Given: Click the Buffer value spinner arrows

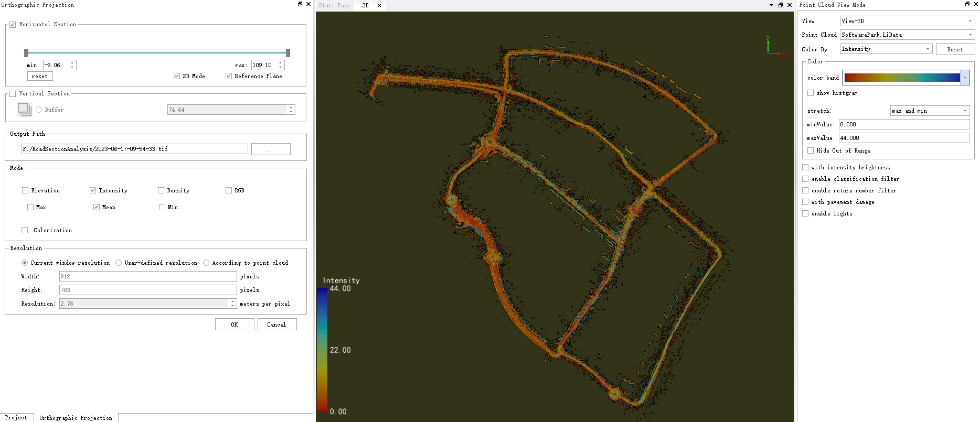Looking at the screenshot, I should [291, 110].
